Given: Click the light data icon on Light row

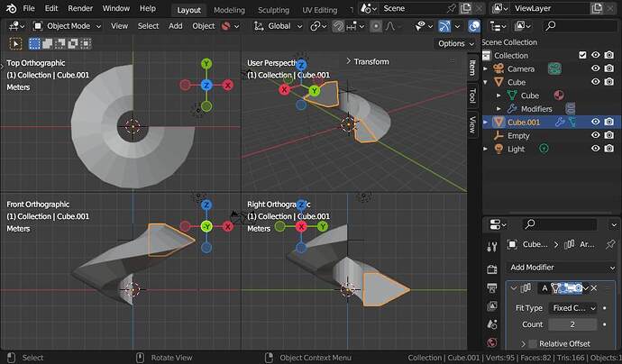Looking at the screenshot, I should tap(544, 149).
